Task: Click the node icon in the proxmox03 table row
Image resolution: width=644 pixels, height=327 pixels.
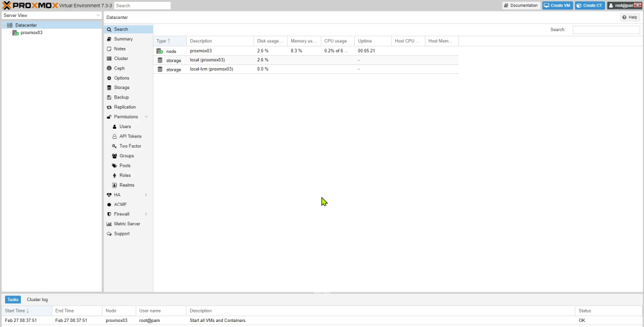Action: coord(160,51)
